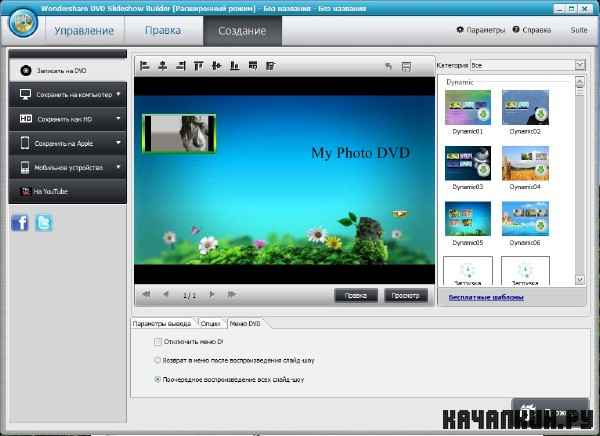Viewport: 600px width, 436px height.
Task: Choose the Dynamic04 menu template
Action: (x=525, y=163)
